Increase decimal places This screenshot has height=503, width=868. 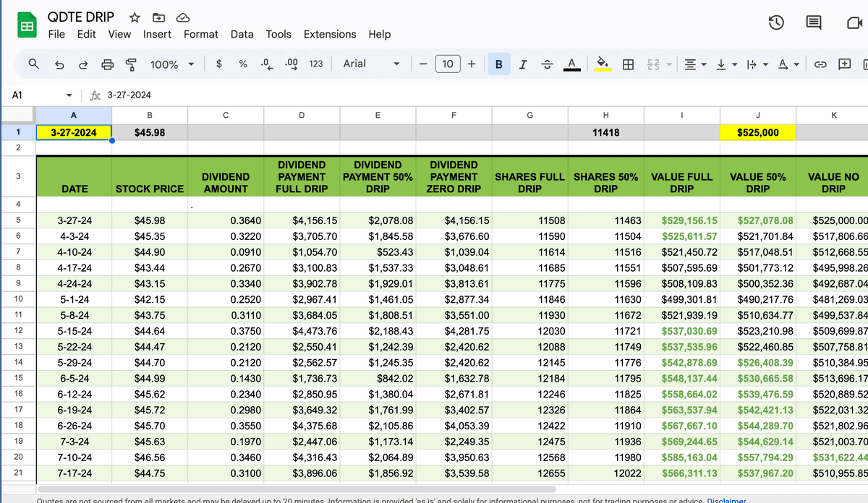pyautogui.click(x=292, y=64)
